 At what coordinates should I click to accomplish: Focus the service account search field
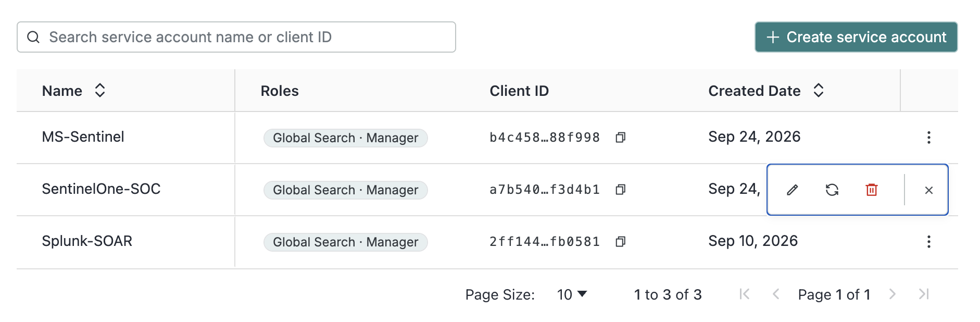click(236, 37)
